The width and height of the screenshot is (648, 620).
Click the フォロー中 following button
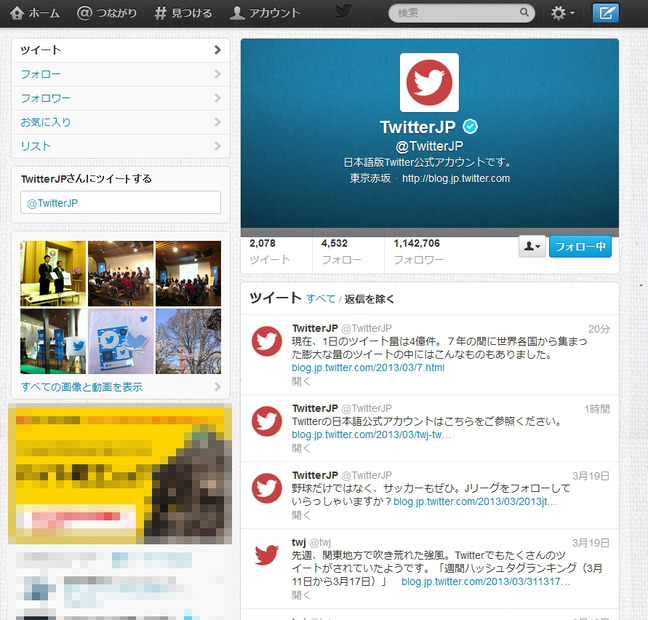coord(580,246)
